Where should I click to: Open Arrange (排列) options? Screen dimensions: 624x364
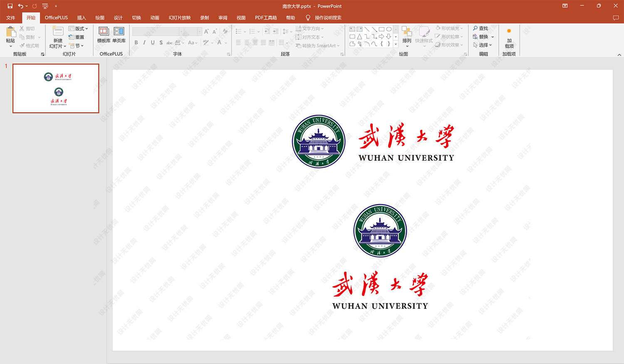point(407,36)
